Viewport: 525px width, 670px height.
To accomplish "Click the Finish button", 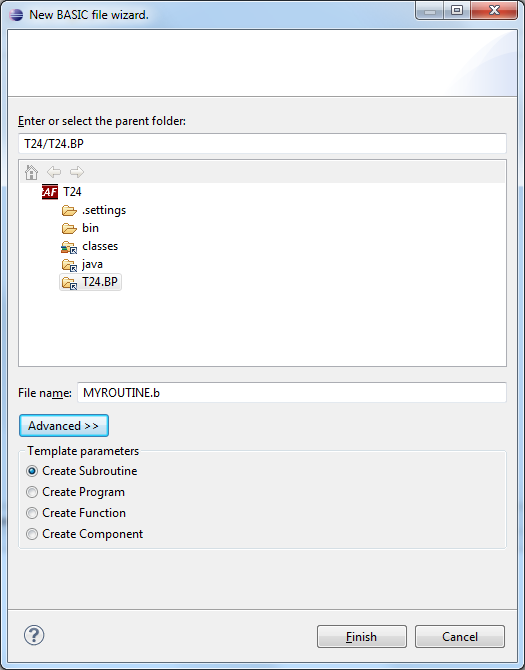I will coord(361,637).
